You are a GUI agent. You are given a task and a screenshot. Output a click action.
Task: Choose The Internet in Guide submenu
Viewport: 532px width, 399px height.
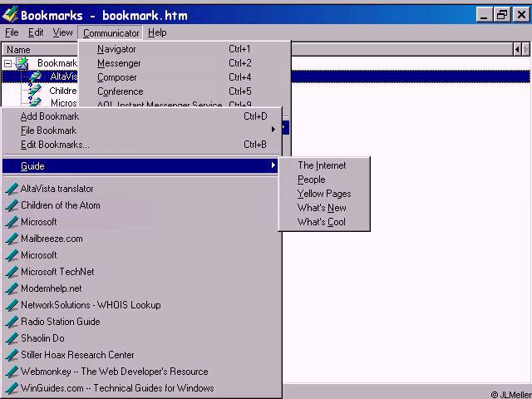324,165
